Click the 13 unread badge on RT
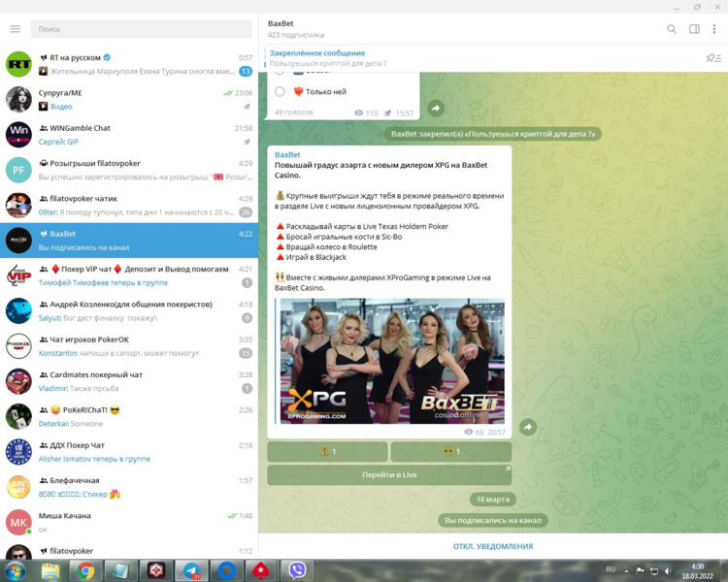 (x=246, y=71)
